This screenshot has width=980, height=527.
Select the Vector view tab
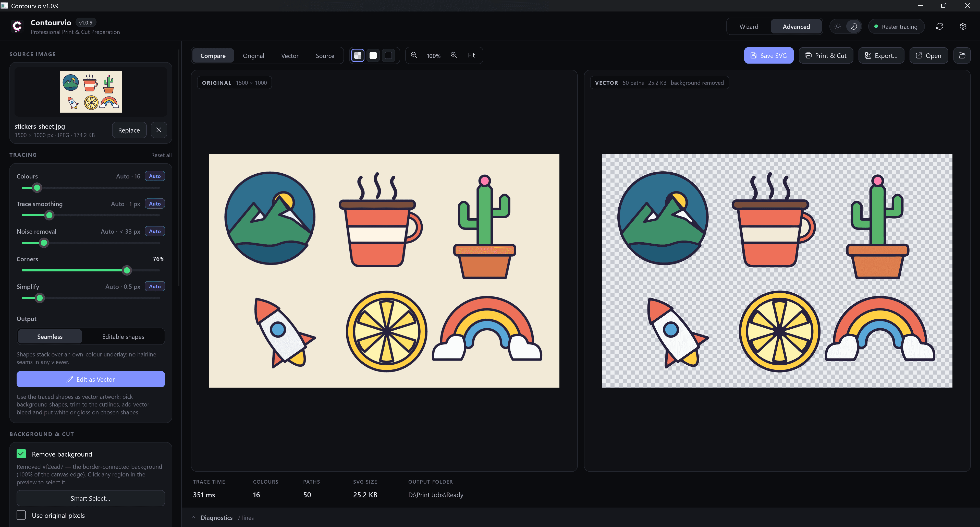[x=289, y=56]
